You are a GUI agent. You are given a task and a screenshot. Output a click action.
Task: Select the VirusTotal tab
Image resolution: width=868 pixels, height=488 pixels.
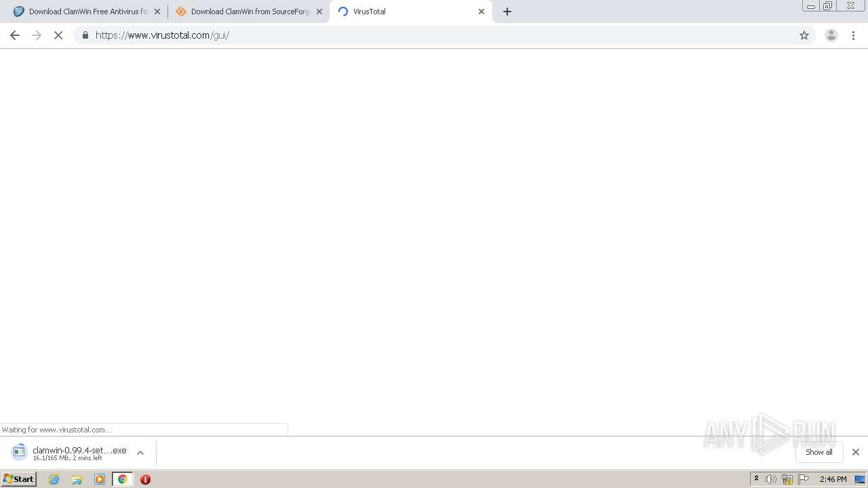pyautogui.click(x=410, y=12)
